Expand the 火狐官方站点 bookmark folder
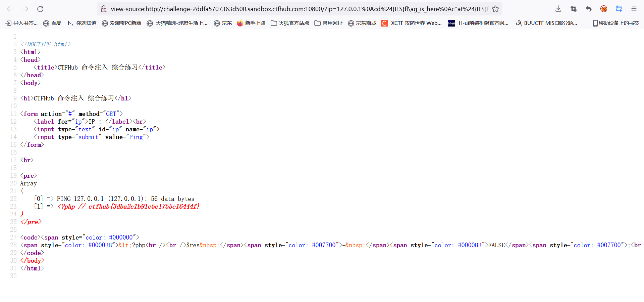The width and height of the screenshot is (644, 302). point(290,23)
